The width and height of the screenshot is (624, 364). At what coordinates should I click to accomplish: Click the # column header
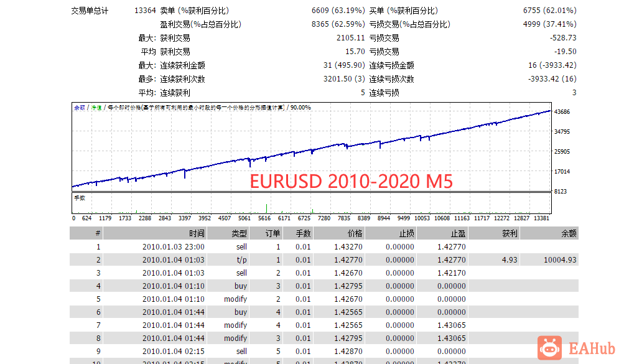86,233
